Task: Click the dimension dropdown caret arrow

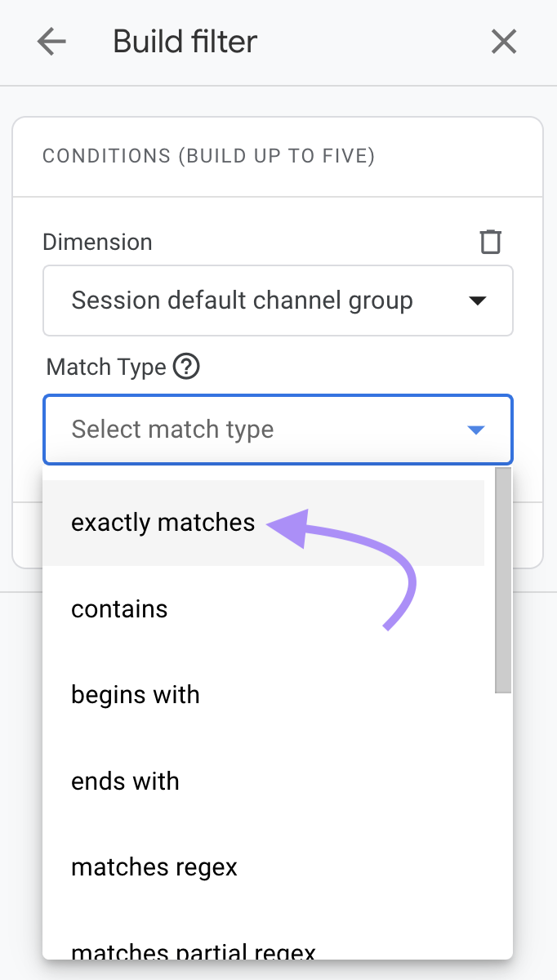Action: click(478, 301)
